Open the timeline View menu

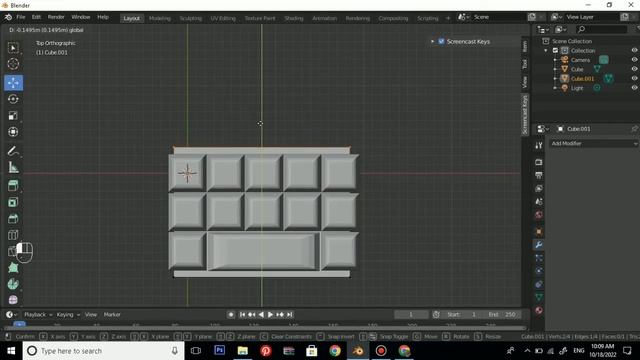click(91, 314)
